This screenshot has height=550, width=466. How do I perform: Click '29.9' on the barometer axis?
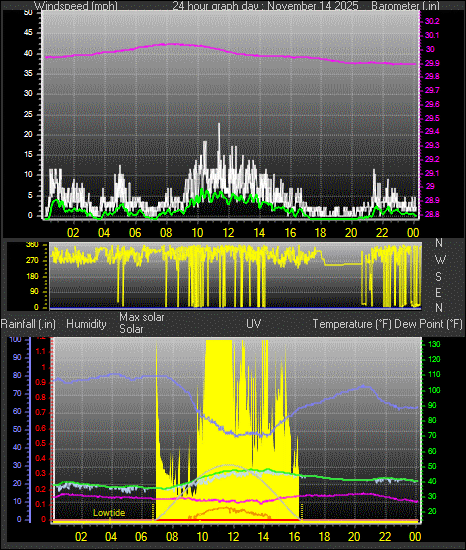pyautogui.click(x=432, y=63)
